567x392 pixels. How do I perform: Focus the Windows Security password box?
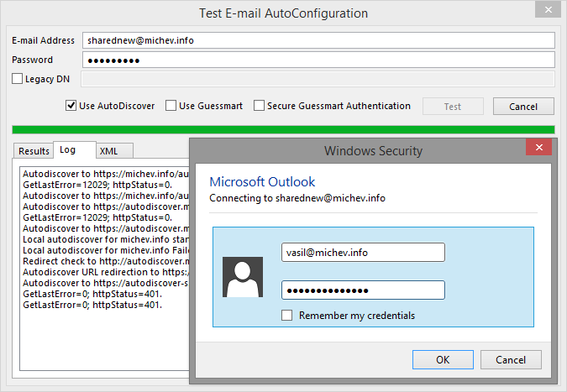point(363,290)
